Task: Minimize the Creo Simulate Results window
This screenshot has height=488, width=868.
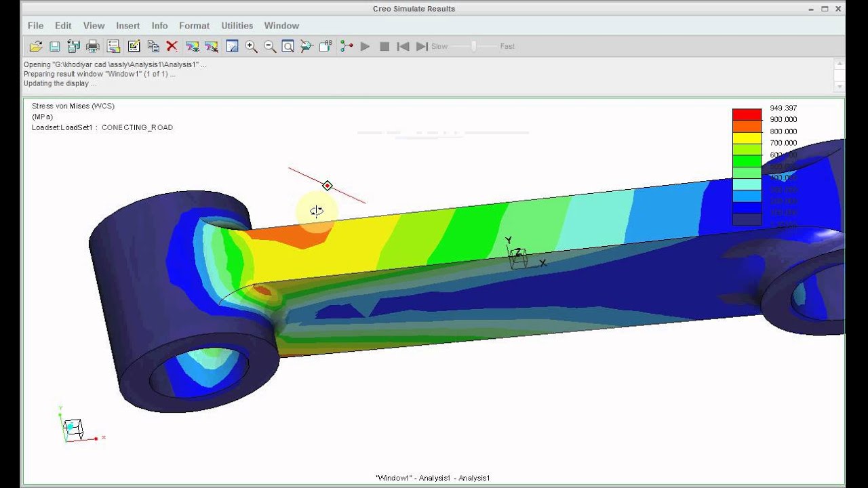Action: point(812,9)
